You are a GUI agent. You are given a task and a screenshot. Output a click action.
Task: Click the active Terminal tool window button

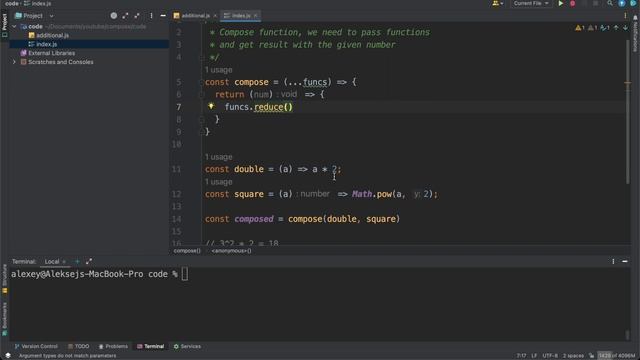(x=150, y=346)
